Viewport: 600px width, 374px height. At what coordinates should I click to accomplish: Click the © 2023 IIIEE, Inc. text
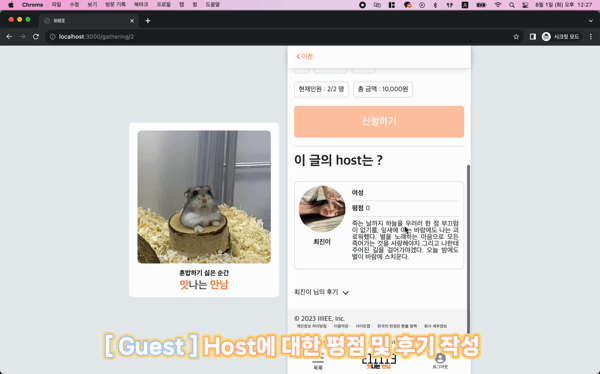[x=320, y=318]
